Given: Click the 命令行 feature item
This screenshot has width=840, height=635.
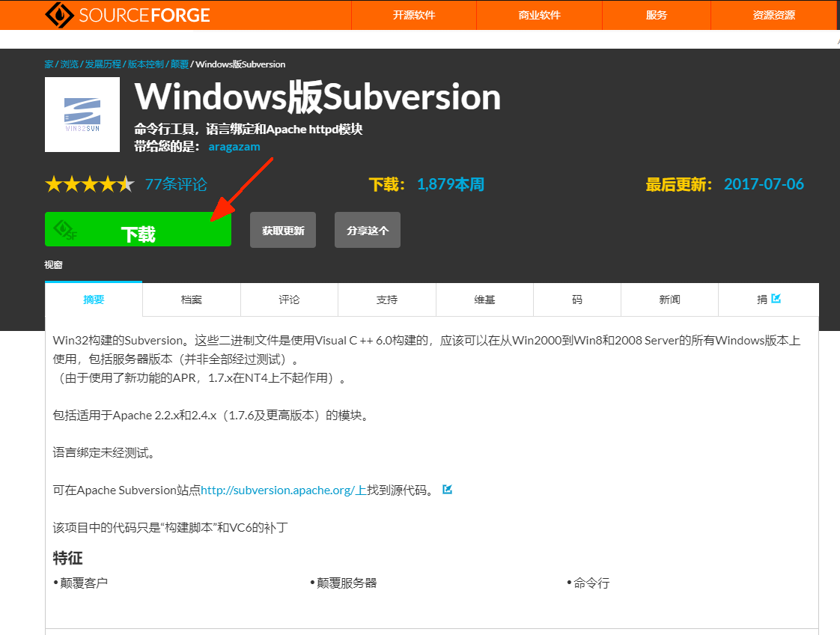Looking at the screenshot, I should (x=591, y=583).
